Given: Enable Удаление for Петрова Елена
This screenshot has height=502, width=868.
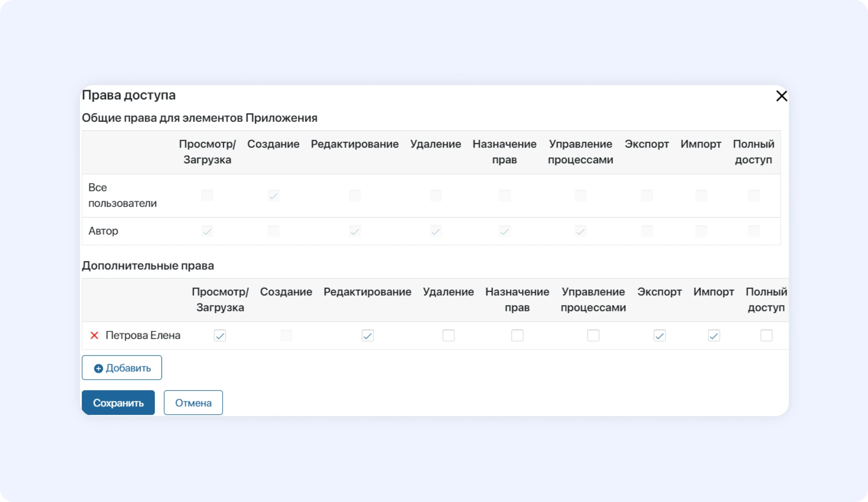Looking at the screenshot, I should tap(448, 336).
